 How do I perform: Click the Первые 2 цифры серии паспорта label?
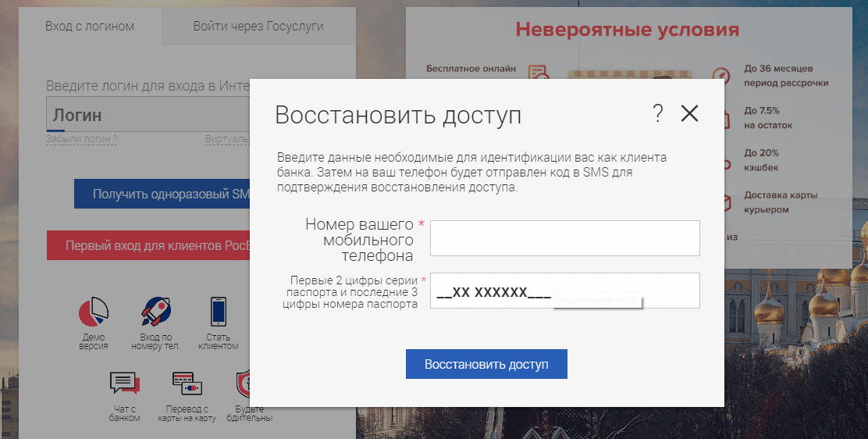coord(350,292)
